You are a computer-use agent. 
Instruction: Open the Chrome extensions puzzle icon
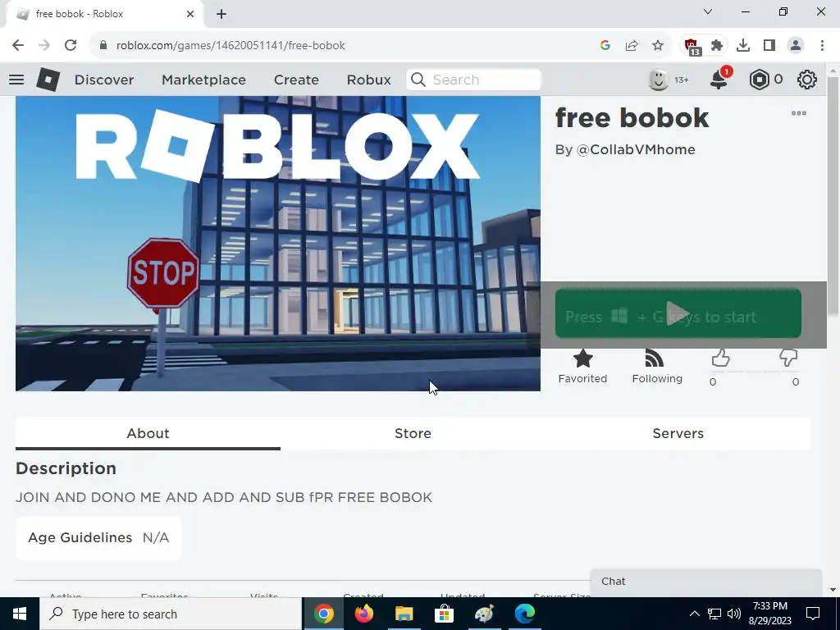pyautogui.click(x=717, y=46)
